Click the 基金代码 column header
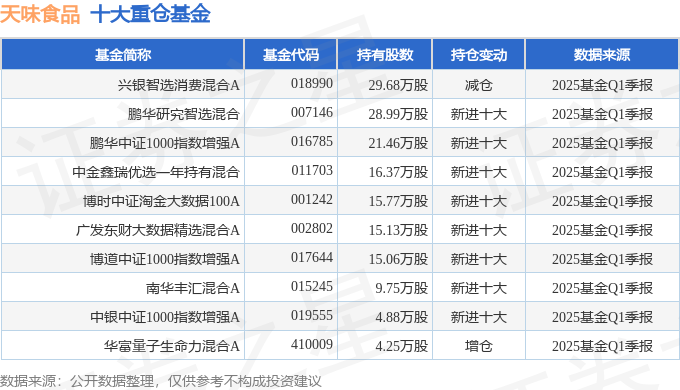 291,55
